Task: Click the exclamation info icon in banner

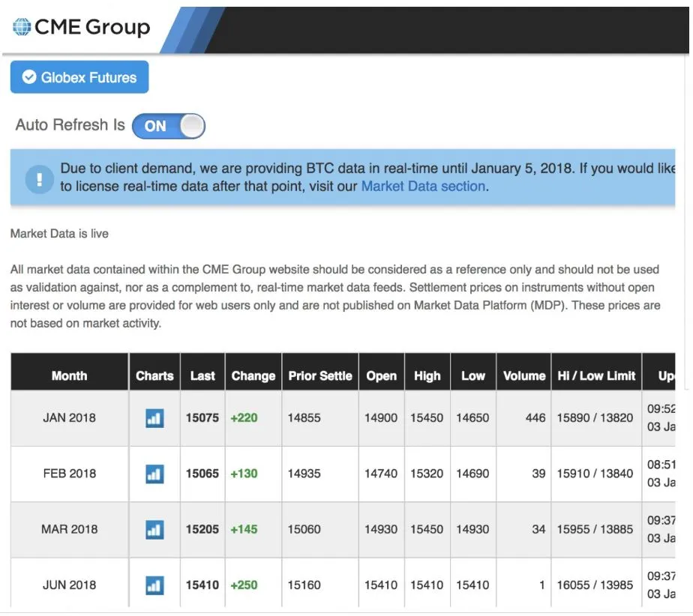Action: click(39, 179)
